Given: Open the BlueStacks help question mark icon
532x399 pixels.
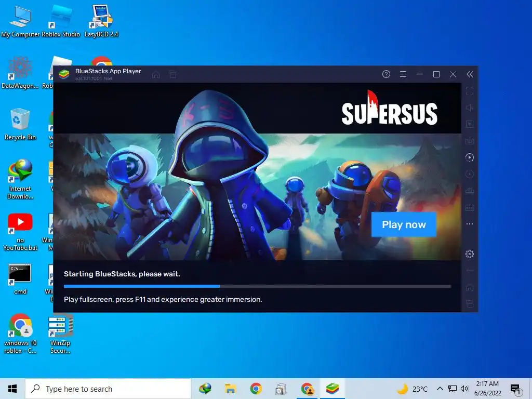Looking at the screenshot, I should [x=386, y=74].
